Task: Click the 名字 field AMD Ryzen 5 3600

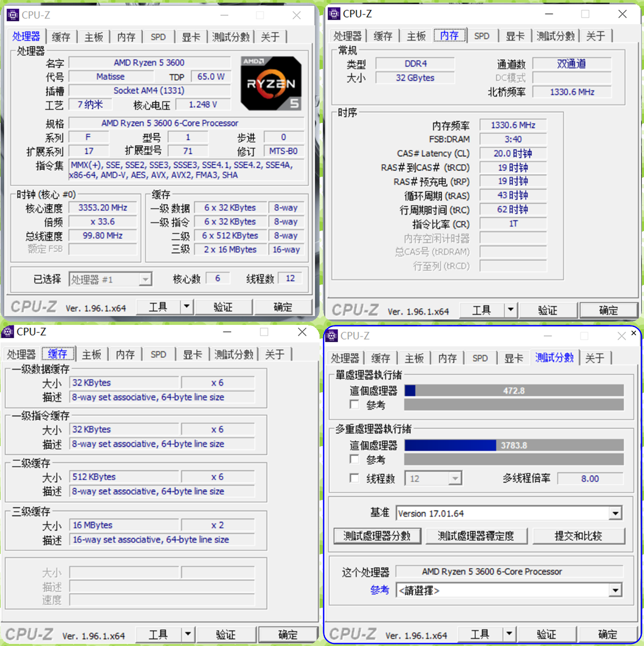Action: click(150, 62)
